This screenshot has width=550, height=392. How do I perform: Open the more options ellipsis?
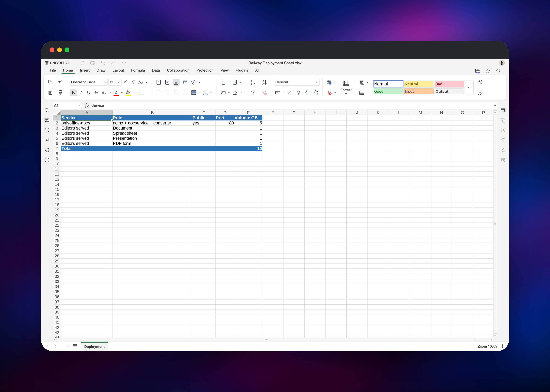click(x=124, y=63)
